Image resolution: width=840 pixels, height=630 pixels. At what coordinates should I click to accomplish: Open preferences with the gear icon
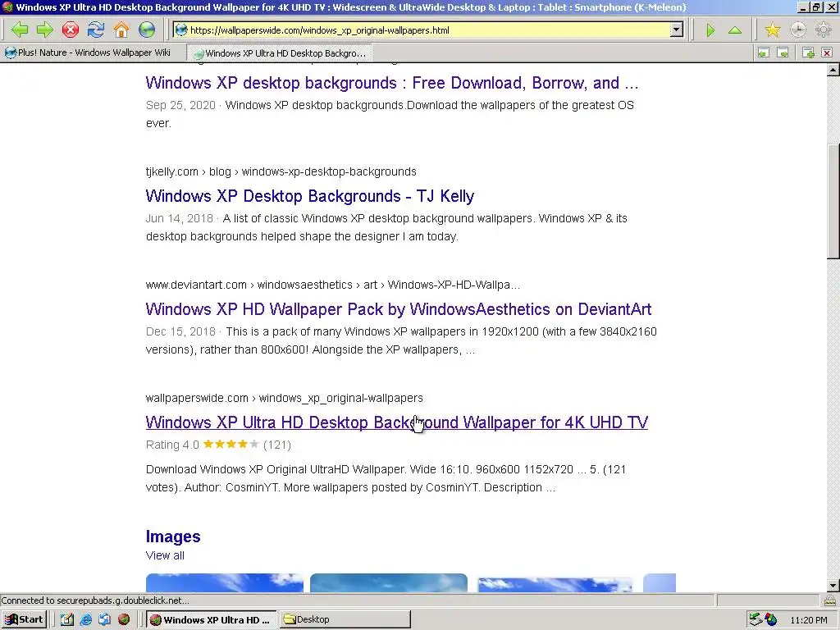[x=824, y=30]
